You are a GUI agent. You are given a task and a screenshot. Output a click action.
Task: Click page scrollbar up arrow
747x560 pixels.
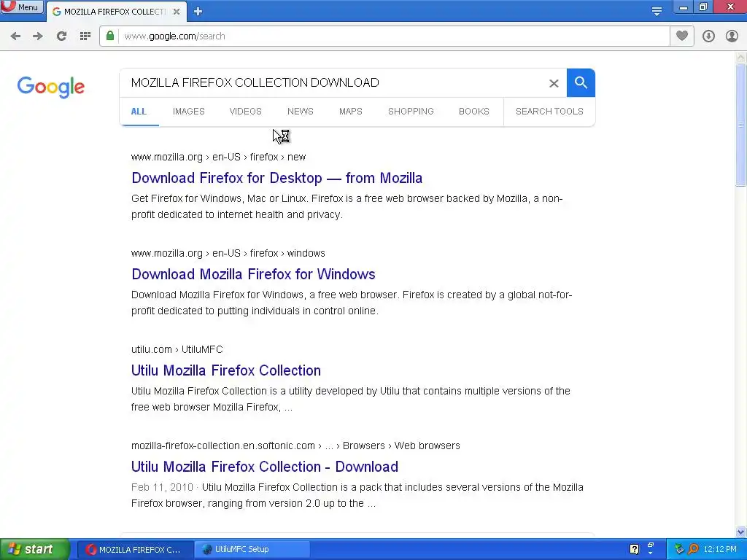(741, 58)
